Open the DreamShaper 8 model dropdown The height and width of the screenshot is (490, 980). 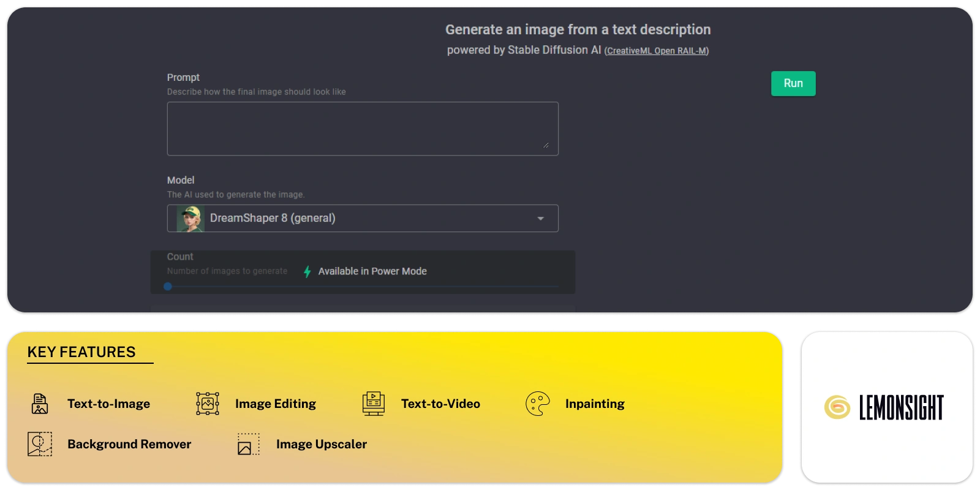[363, 219]
